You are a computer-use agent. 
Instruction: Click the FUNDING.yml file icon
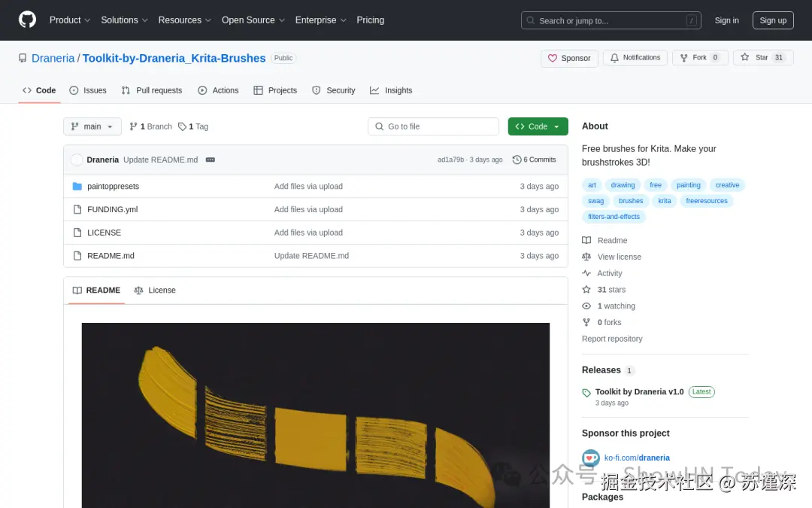click(77, 209)
